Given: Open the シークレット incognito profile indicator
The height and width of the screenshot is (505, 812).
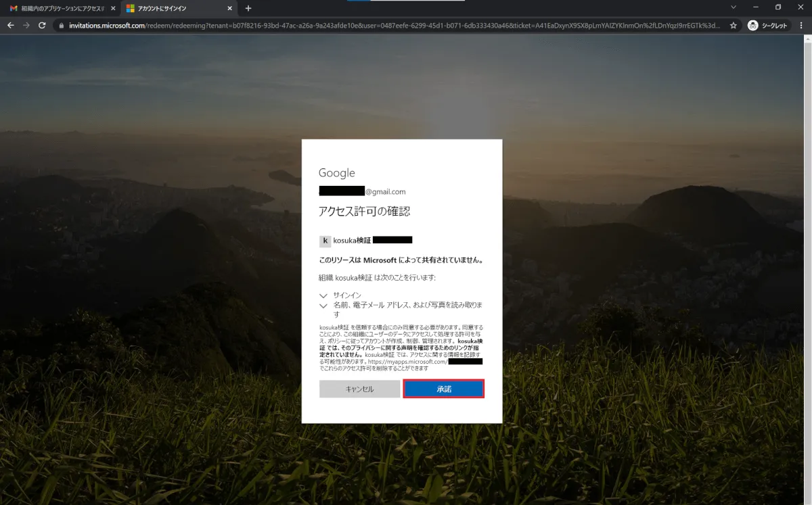Looking at the screenshot, I should pos(769,25).
